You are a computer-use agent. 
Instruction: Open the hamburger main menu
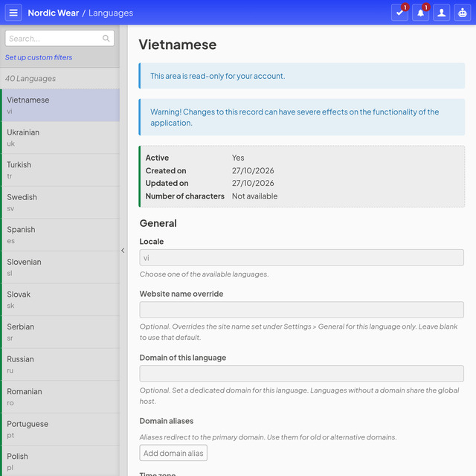pos(13,13)
